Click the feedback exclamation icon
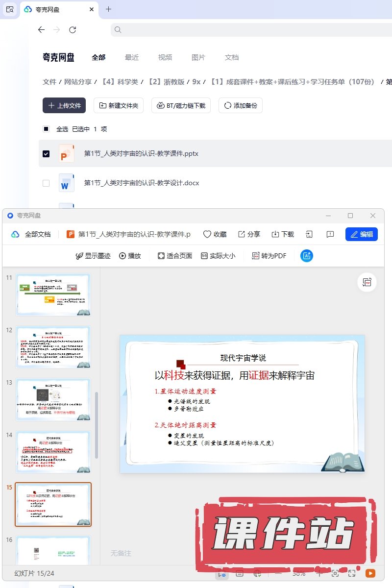Screen dimensions: 392x588 (x=330, y=234)
